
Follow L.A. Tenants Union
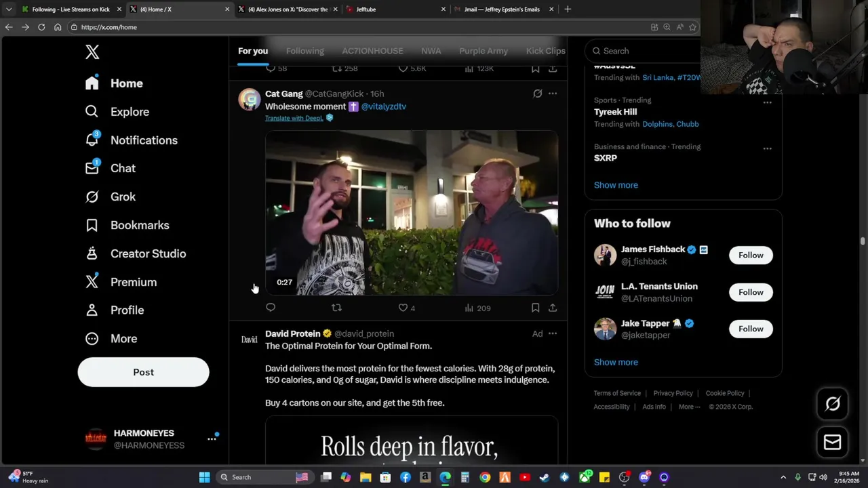point(751,292)
